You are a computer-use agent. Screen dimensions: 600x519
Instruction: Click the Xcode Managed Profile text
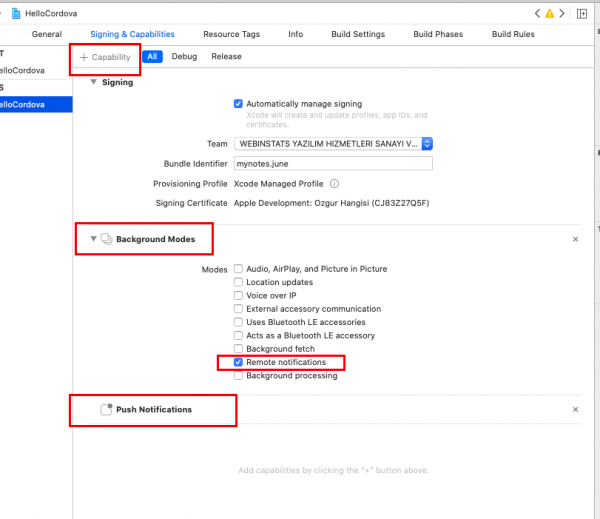click(x=279, y=184)
